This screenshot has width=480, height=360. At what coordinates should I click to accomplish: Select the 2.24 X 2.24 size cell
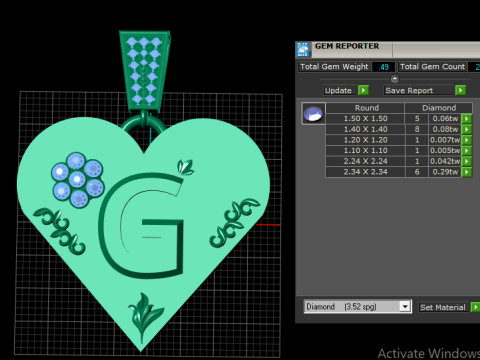click(365, 161)
